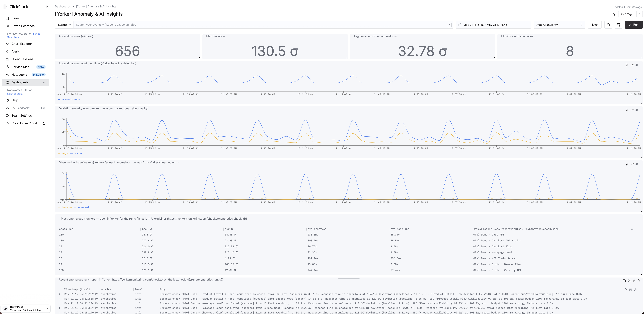Expand the log row at 12:16:23.927 PM
Viewport: 644px width, 314px height.
coord(59,294)
